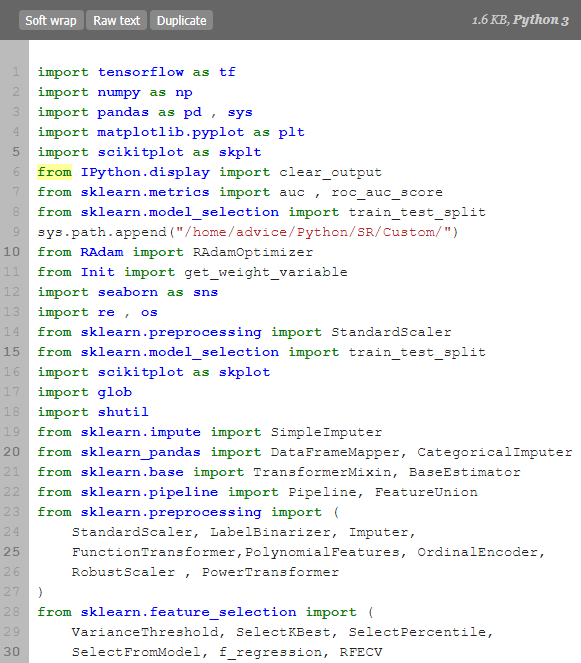Click 'DataFrameMapper' on line 20
581x663 pixels.
coord(335,452)
